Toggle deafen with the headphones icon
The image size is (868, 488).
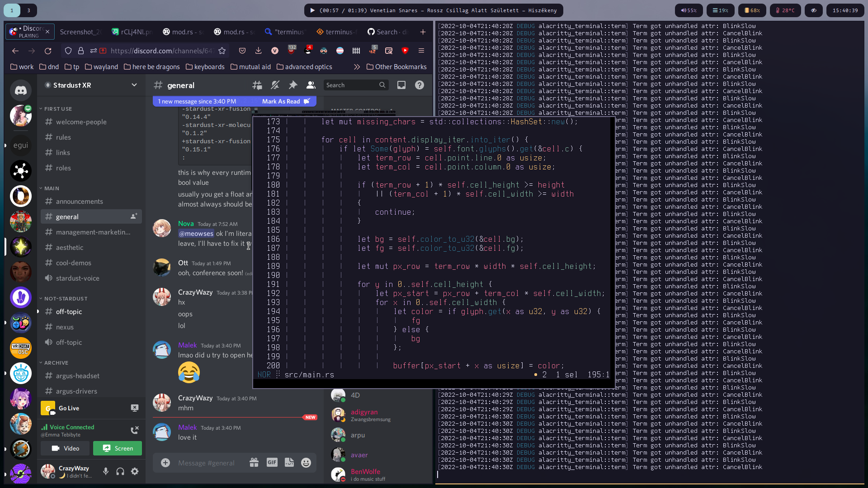point(120,471)
